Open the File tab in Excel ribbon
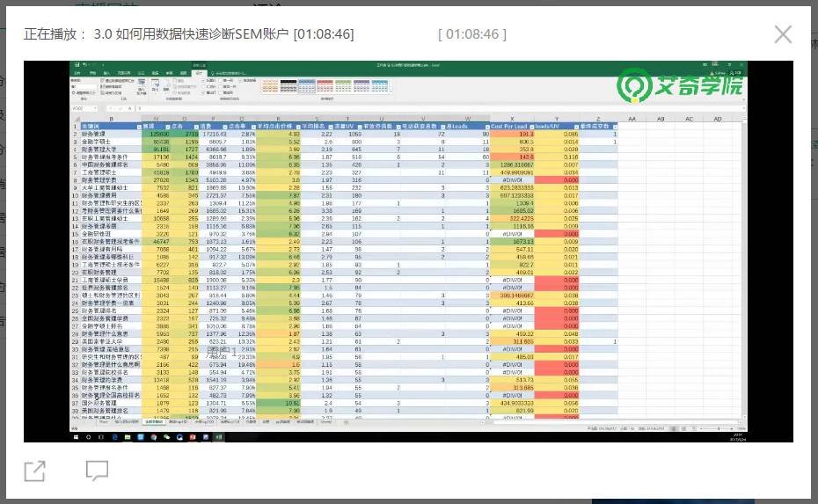Screen dimensions: 818x504 [x=77, y=73]
